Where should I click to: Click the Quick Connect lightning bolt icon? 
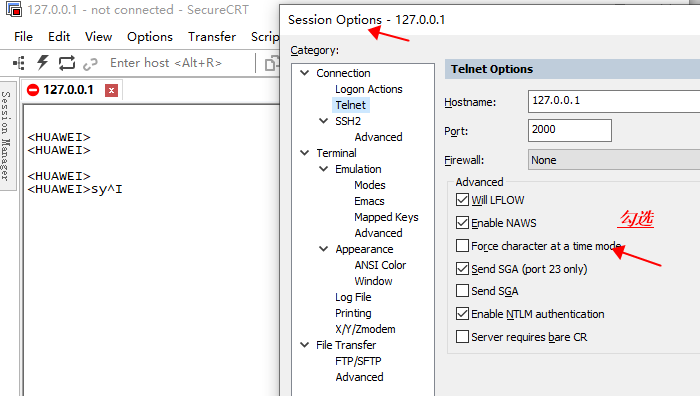click(42, 63)
